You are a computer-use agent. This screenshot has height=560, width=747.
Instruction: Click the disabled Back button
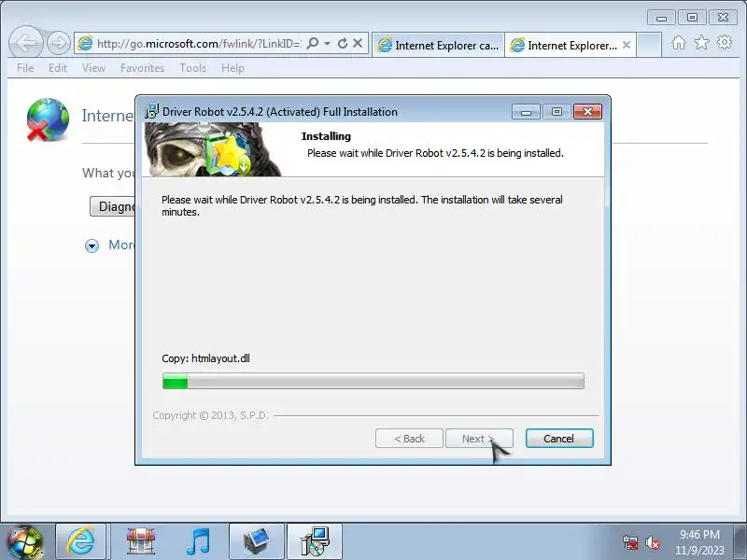[x=409, y=439]
